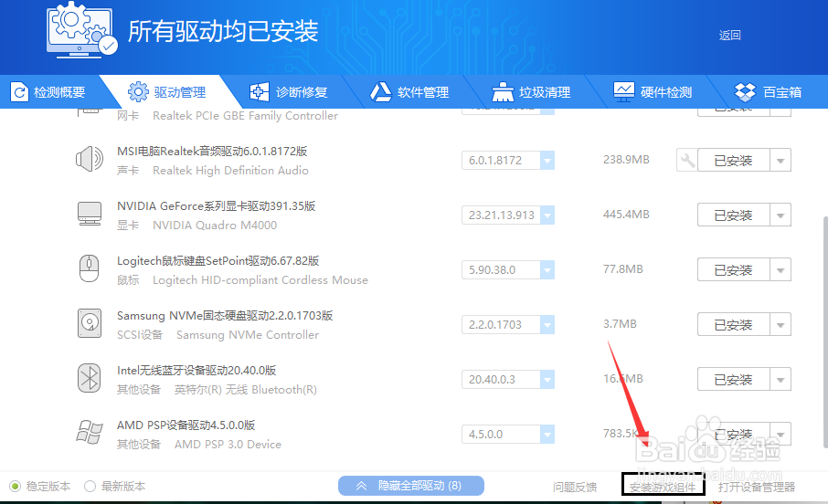828x504 pixels.
Task: Click the Samsung NVMe disk icon
Action: [x=90, y=323]
